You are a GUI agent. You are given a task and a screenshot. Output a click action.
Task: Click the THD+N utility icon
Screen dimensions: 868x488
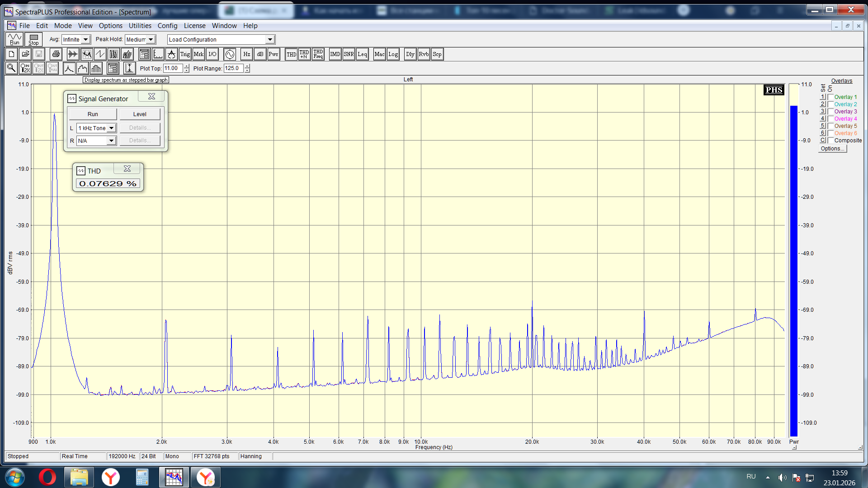tap(304, 54)
